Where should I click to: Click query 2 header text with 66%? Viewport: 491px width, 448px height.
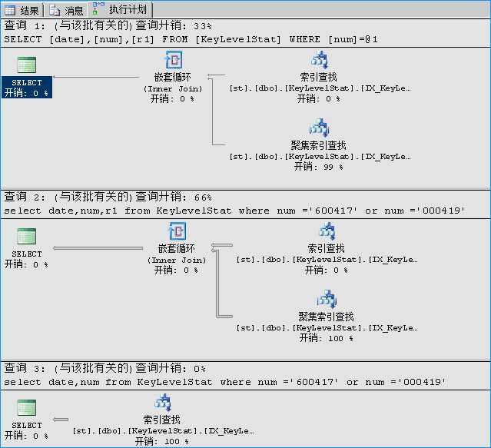click(108, 197)
